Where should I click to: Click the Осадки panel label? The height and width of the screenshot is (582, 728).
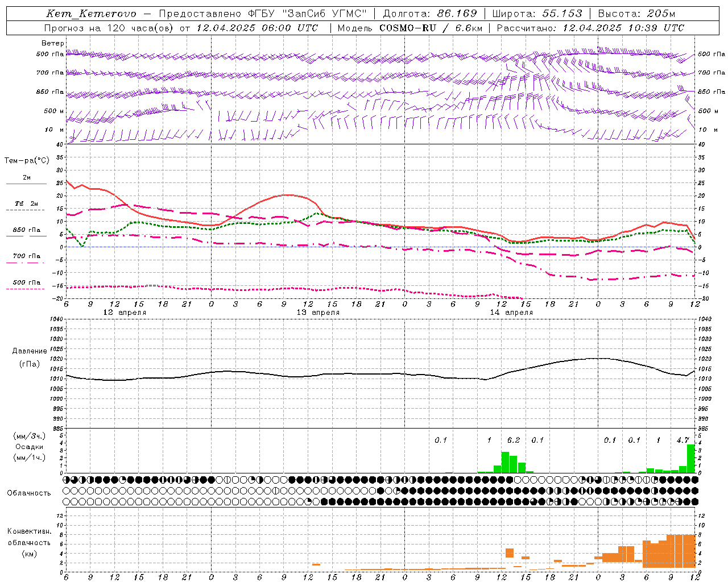30,447
